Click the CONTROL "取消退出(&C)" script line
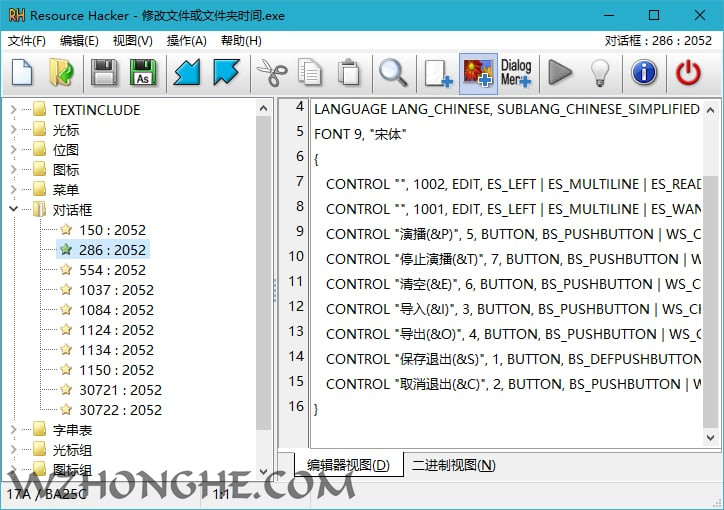The height and width of the screenshot is (510, 724). tap(513, 384)
